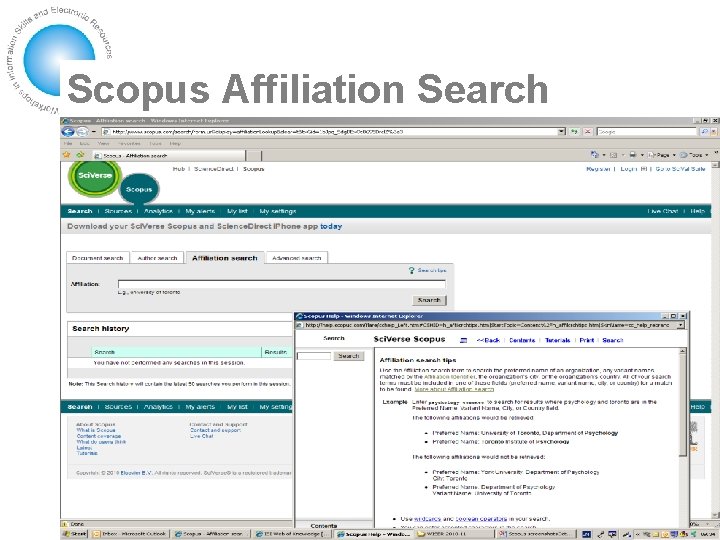Click the Login link
This screenshot has width=720, height=540.
[x=629, y=169]
